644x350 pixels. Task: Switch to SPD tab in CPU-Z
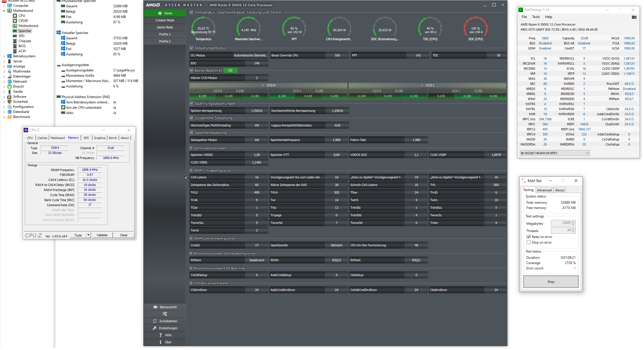[x=86, y=138]
